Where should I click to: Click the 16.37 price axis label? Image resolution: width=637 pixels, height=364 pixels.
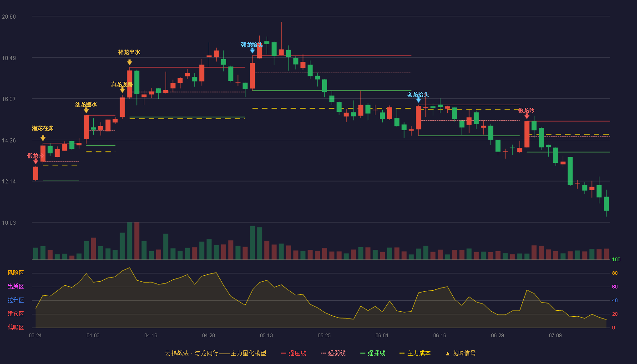tap(9, 99)
